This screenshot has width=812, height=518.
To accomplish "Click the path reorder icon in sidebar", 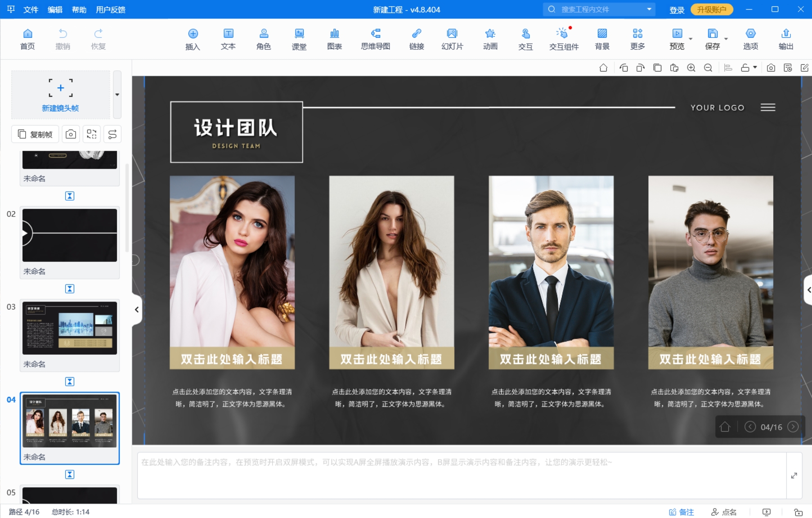I will point(112,134).
